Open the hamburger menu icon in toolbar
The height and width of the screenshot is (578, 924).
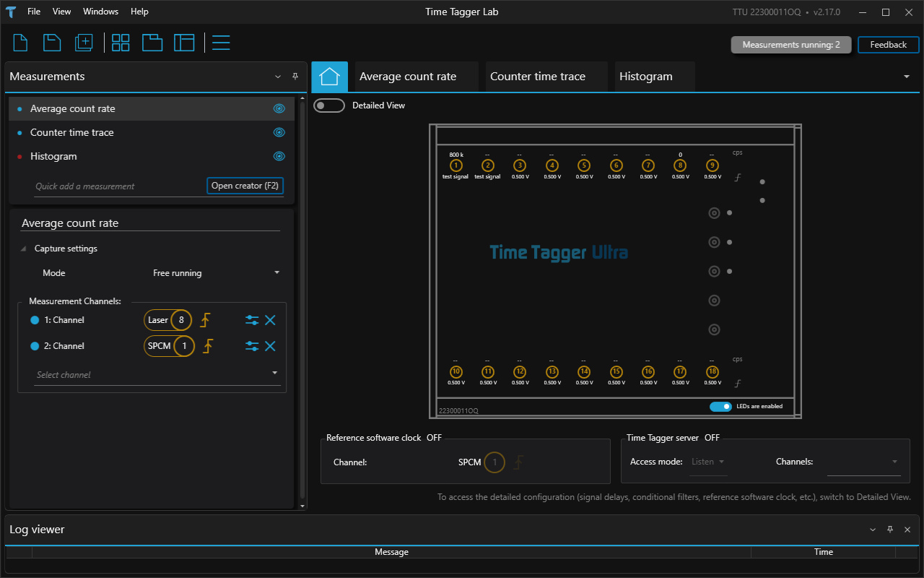(x=221, y=43)
